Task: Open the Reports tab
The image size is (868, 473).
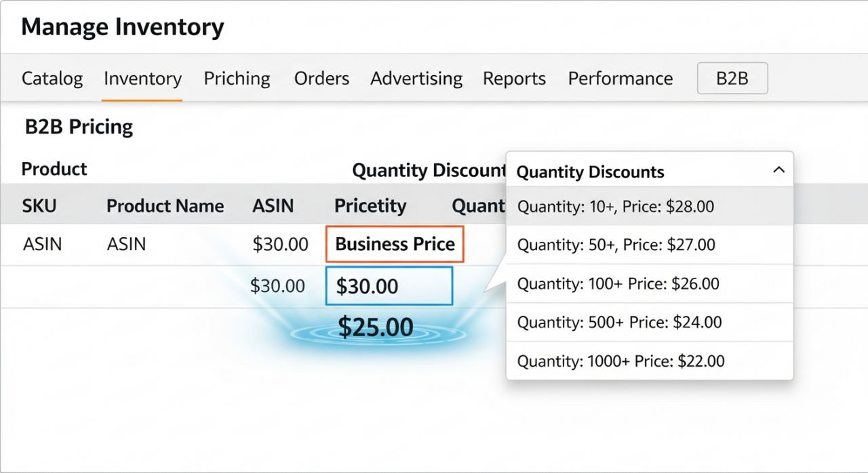Action: click(514, 79)
